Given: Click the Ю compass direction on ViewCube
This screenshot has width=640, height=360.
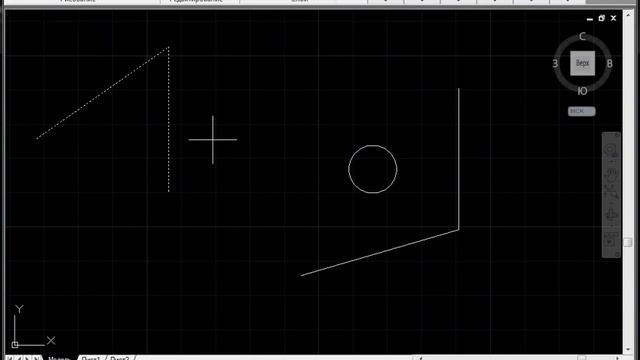Looking at the screenshot, I should [582, 91].
